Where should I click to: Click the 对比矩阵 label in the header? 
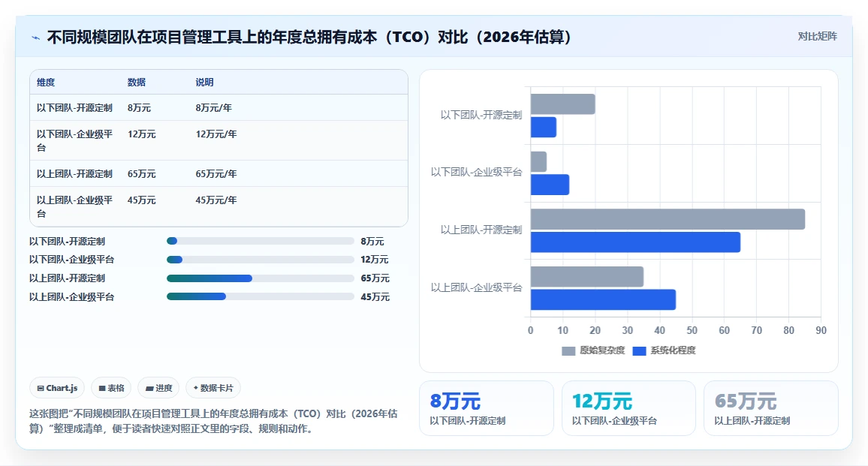[x=817, y=37]
